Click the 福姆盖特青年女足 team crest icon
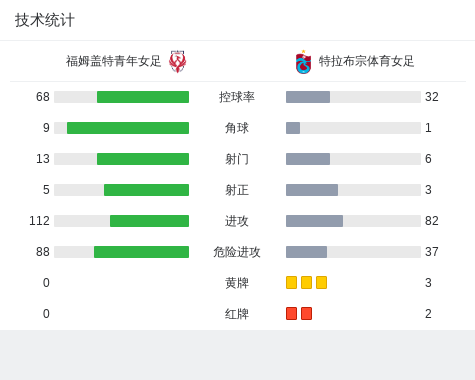 [x=177, y=61]
